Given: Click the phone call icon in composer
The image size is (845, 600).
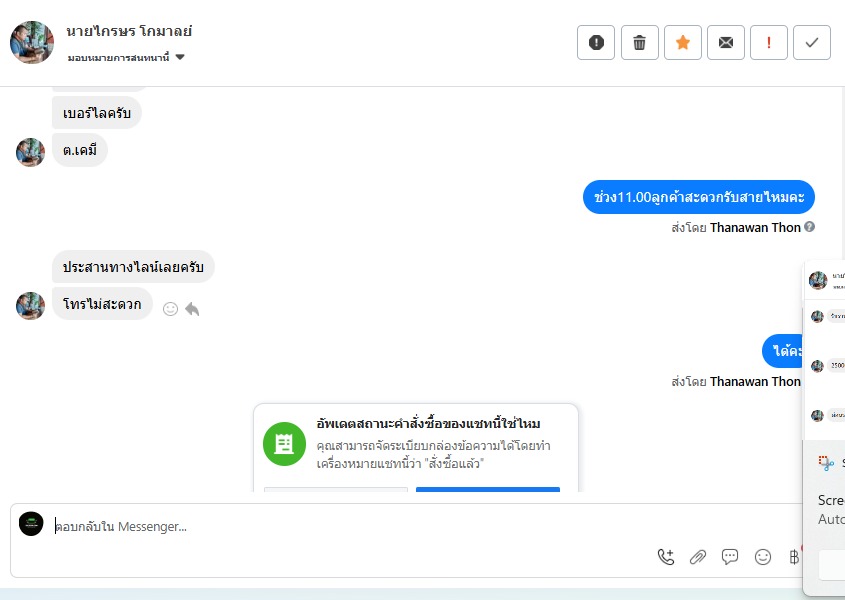Looking at the screenshot, I should click(x=666, y=557).
